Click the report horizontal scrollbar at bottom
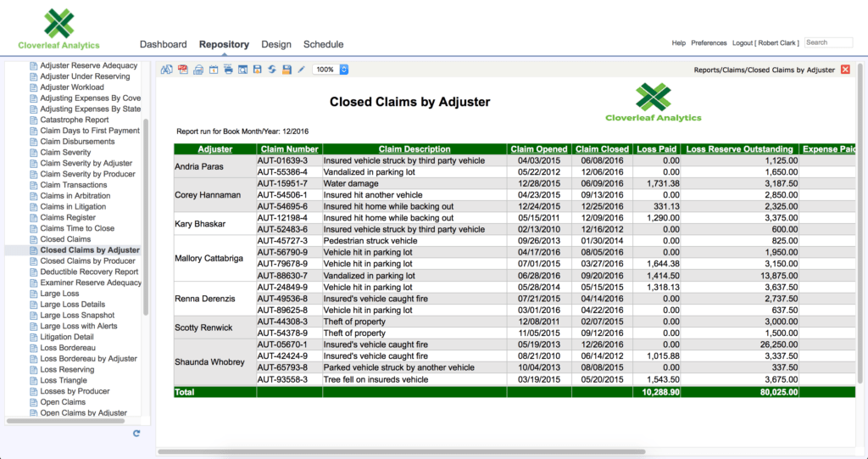 pos(401,452)
